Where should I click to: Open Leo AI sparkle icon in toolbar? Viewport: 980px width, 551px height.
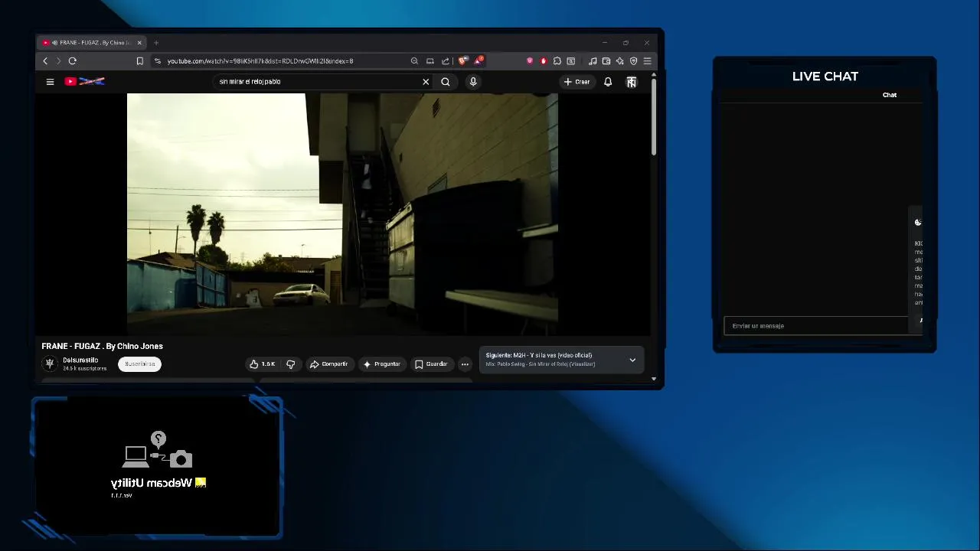pyautogui.click(x=619, y=61)
